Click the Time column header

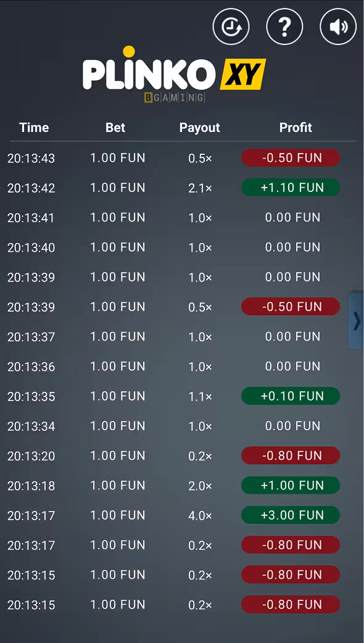34,128
